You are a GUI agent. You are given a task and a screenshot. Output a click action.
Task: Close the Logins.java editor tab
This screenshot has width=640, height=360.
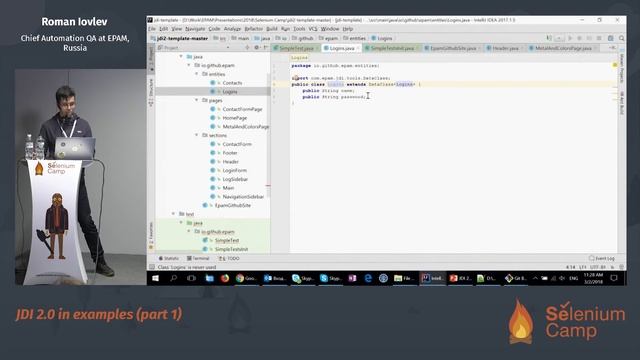(358, 48)
